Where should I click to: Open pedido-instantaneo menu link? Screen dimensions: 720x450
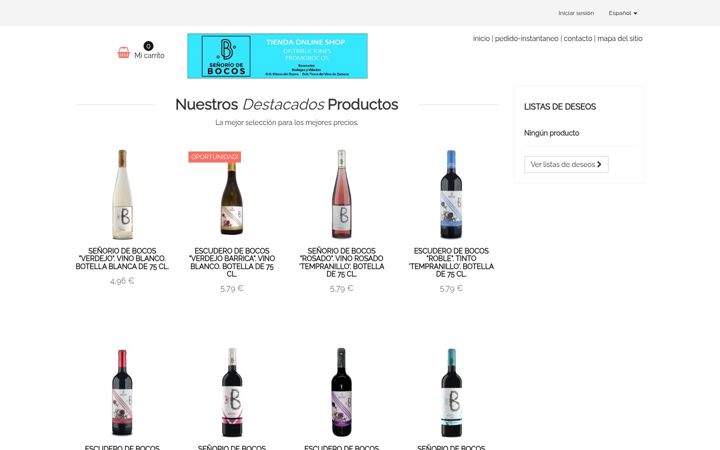point(527,39)
